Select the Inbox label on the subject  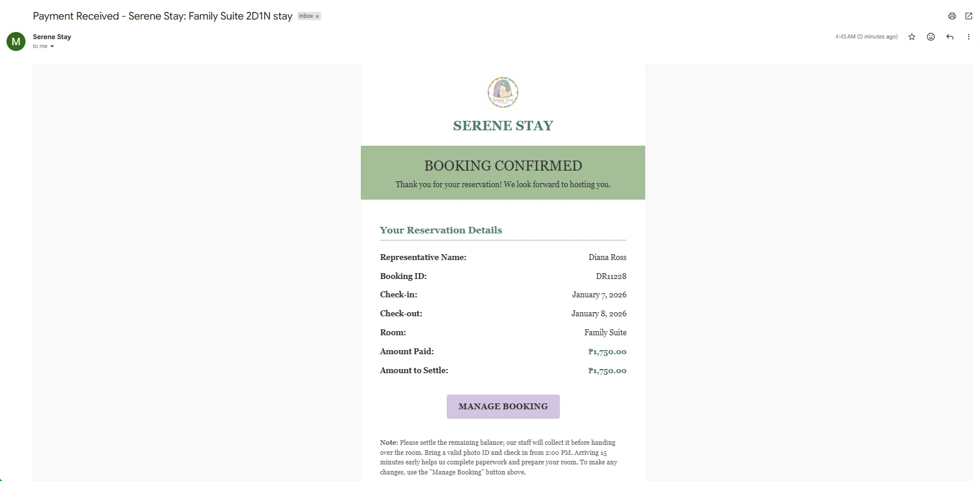click(306, 16)
